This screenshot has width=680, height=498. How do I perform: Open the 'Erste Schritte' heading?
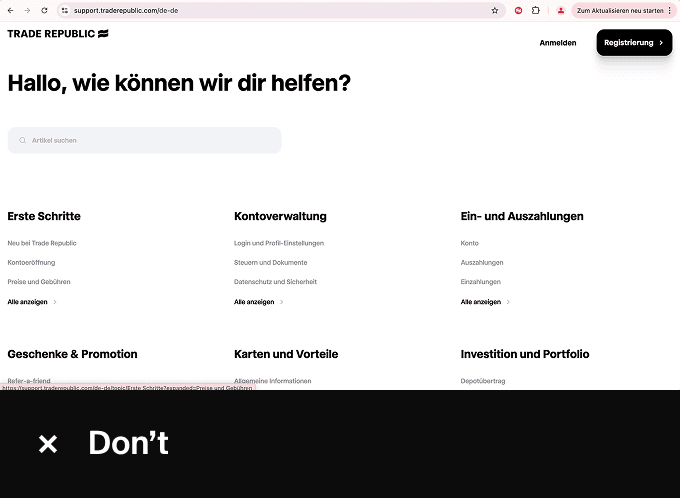pyautogui.click(x=44, y=216)
